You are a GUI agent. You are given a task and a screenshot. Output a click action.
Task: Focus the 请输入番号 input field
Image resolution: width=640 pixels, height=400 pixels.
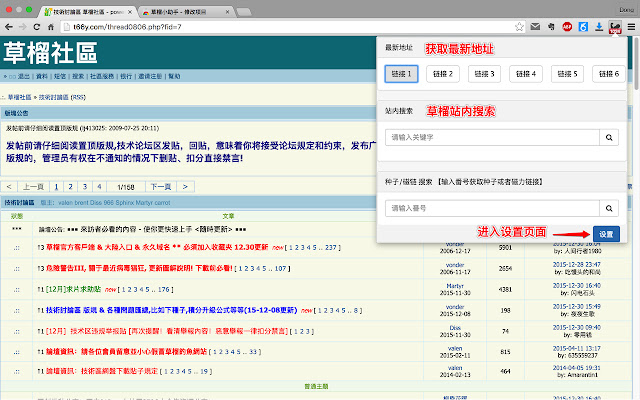click(x=490, y=207)
